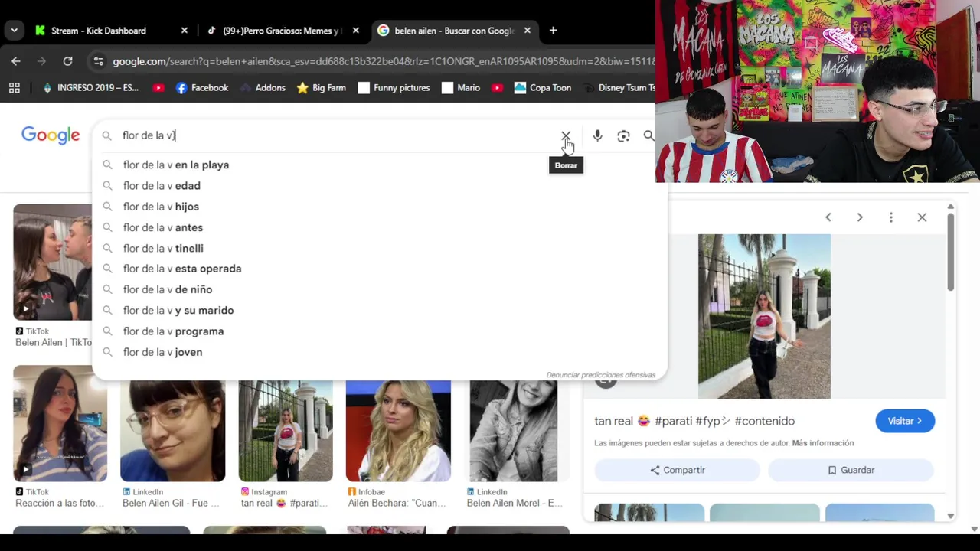Click the browser address bar URL

pyautogui.click(x=383, y=61)
